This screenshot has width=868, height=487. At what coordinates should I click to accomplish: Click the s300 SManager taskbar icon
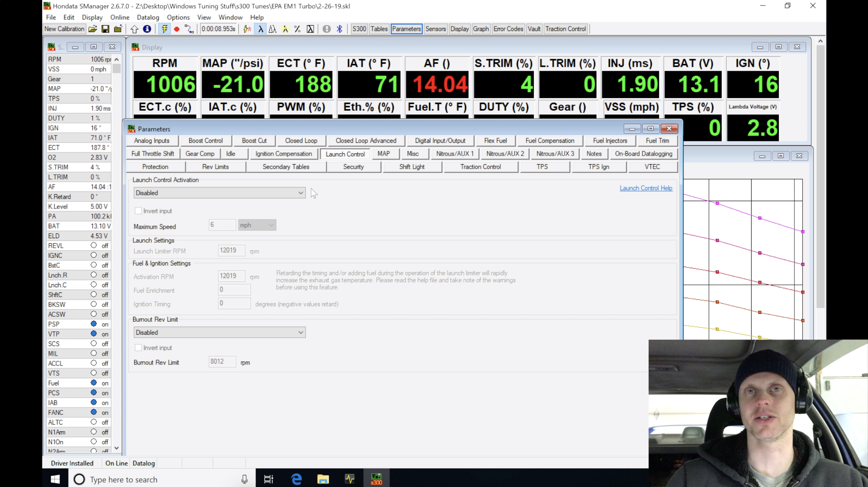[x=376, y=479]
